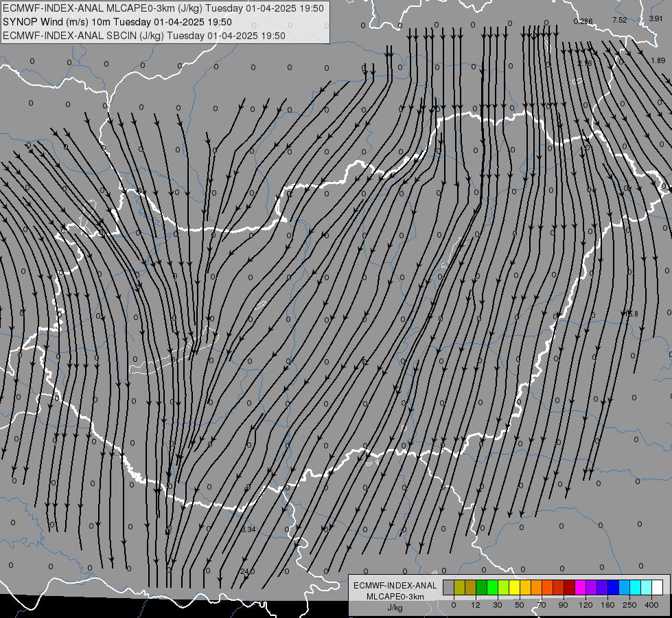Click the gray swatch in the MLCAPE legend
Viewport: 672px width, 618px height.
pyautogui.click(x=449, y=587)
